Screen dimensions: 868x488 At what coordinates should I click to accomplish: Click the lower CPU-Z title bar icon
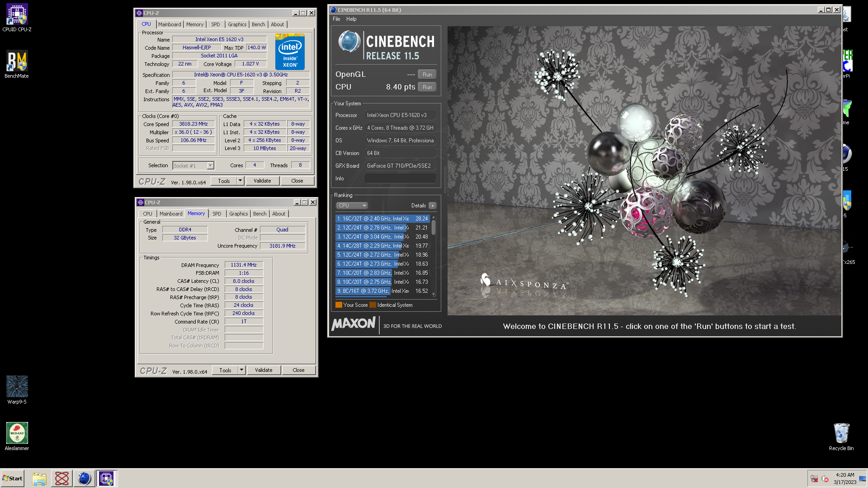pyautogui.click(x=141, y=202)
